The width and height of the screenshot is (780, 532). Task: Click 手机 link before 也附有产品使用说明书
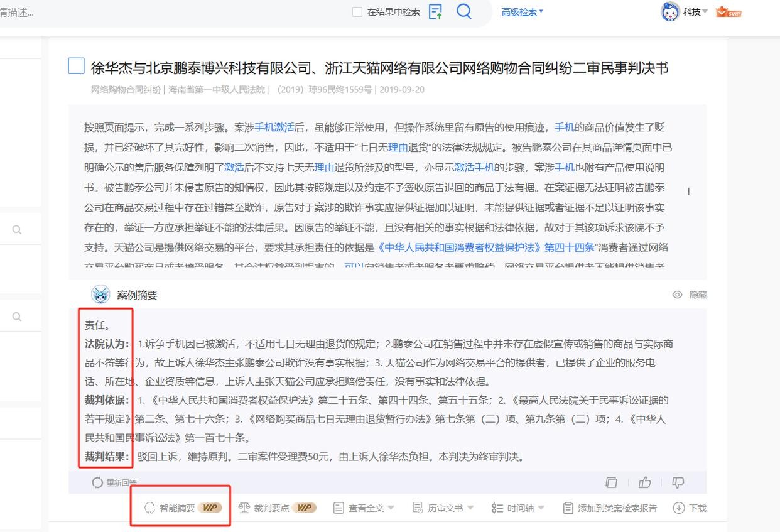pos(565,168)
